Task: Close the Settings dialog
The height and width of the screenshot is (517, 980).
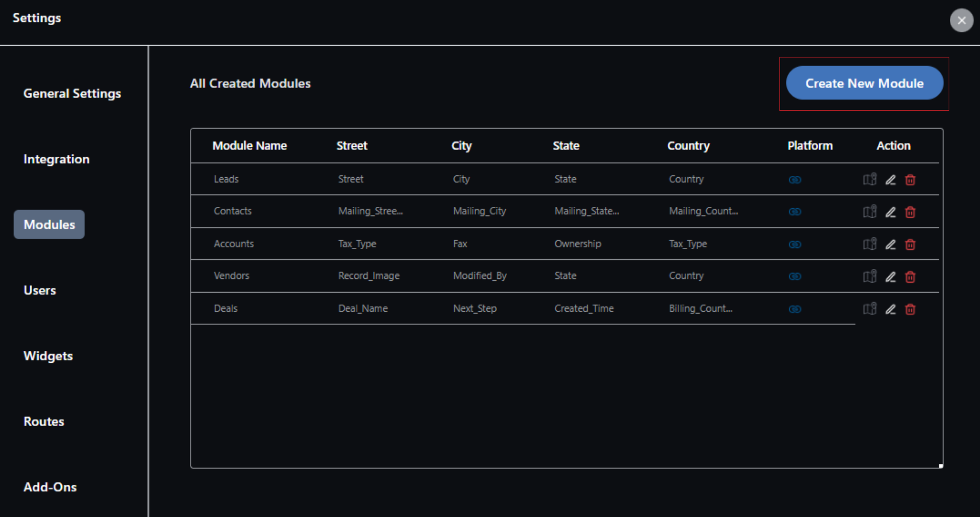Action: pos(961,20)
